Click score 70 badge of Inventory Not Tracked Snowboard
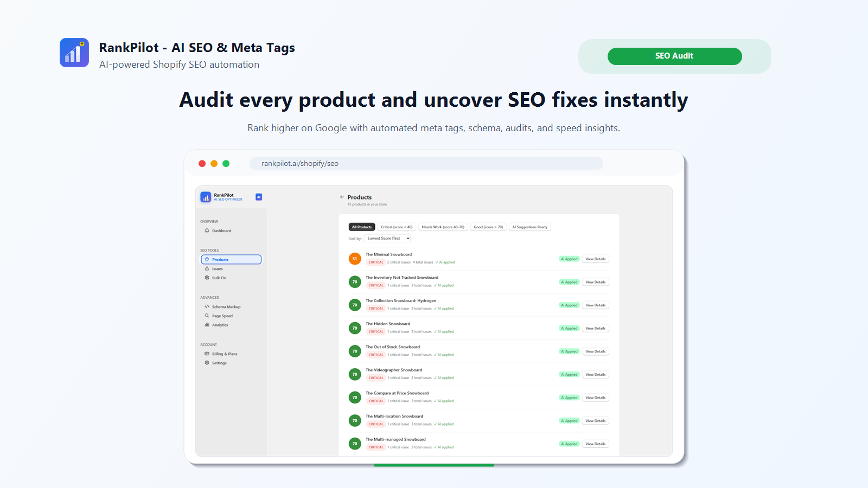Viewport: 868px width, 488px height. [355, 282]
